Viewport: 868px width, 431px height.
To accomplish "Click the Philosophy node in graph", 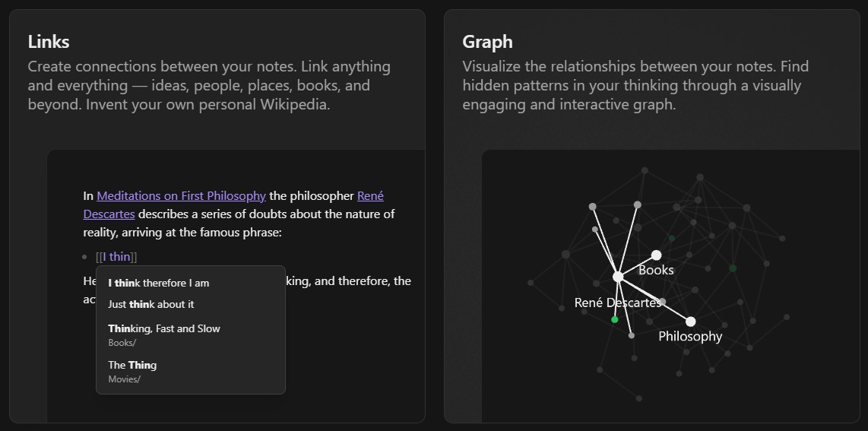I will [690, 322].
